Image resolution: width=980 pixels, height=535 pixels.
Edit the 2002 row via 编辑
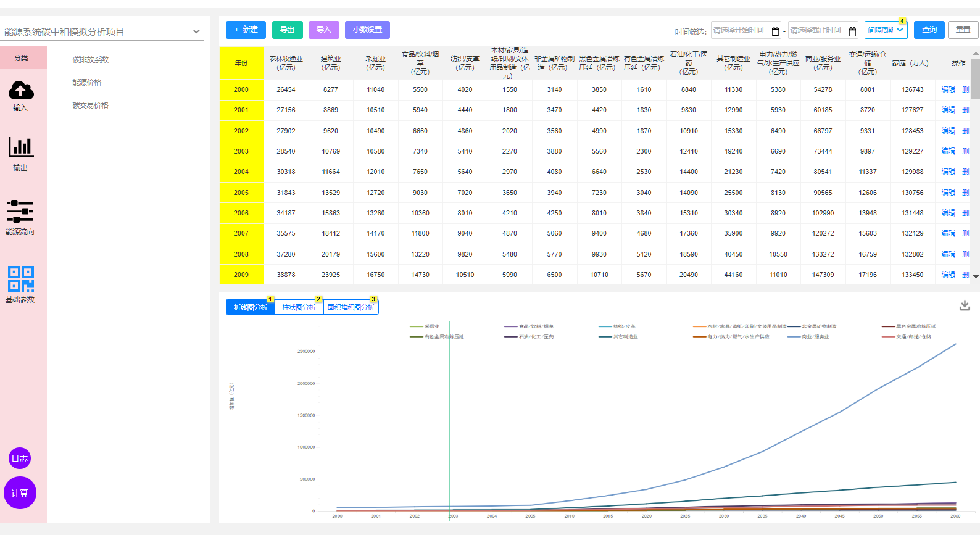point(948,131)
